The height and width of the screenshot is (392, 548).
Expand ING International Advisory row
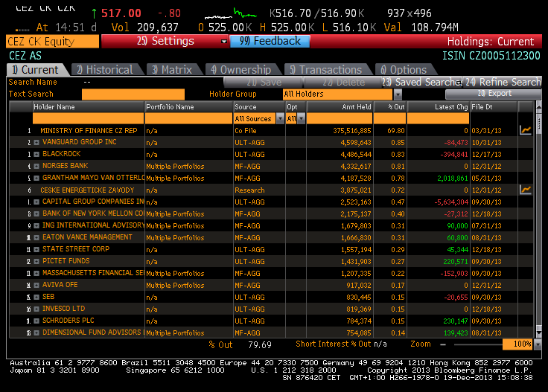[x=36, y=225]
